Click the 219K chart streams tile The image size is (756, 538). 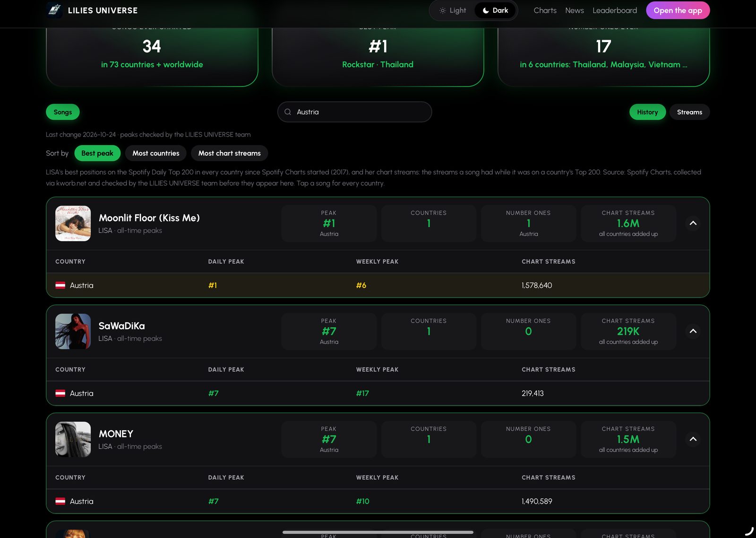coord(628,331)
